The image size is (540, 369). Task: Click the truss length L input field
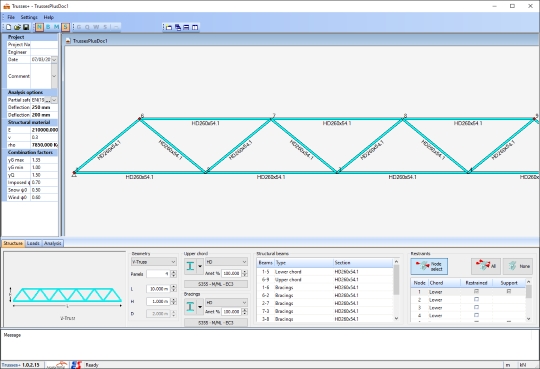coord(158,289)
